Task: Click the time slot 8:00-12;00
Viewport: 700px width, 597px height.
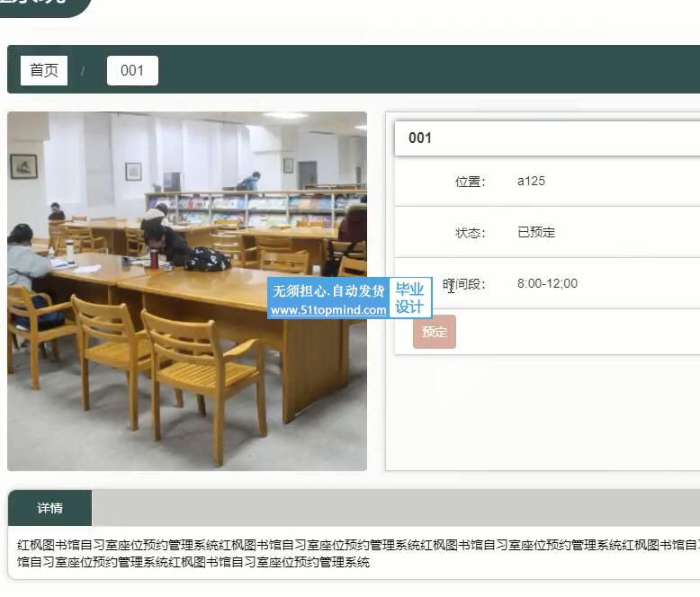Action: tap(547, 283)
